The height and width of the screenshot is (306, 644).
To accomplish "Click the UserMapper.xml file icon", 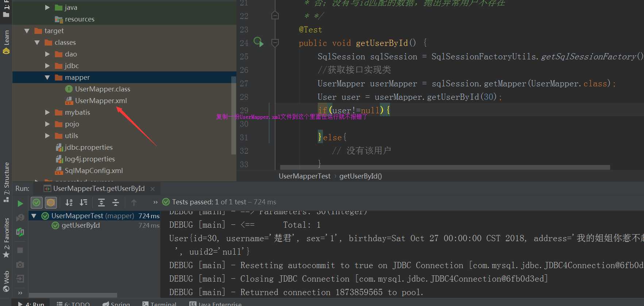I will pos(69,101).
